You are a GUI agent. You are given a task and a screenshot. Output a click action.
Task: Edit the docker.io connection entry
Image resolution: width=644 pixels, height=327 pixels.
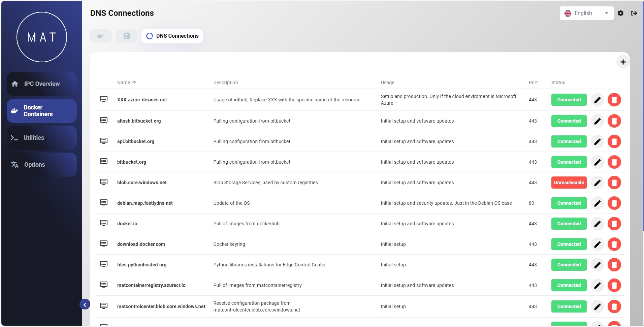[597, 224]
